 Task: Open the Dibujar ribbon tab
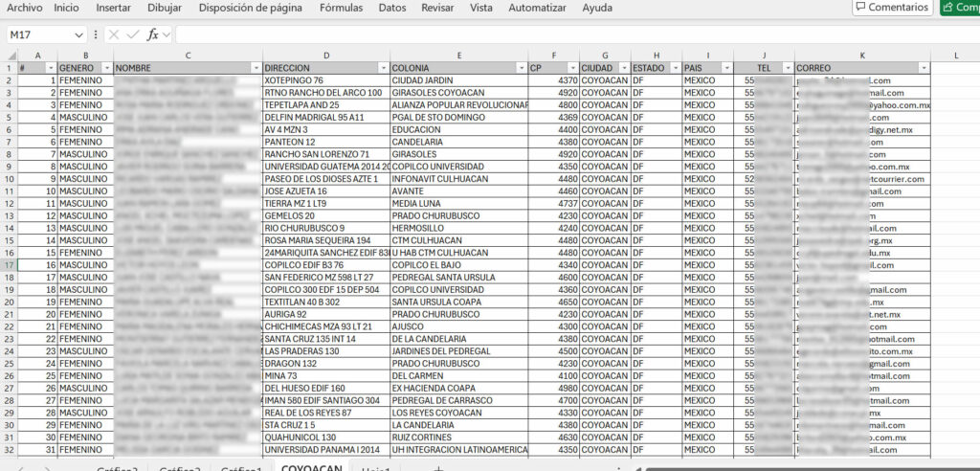click(165, 8)
